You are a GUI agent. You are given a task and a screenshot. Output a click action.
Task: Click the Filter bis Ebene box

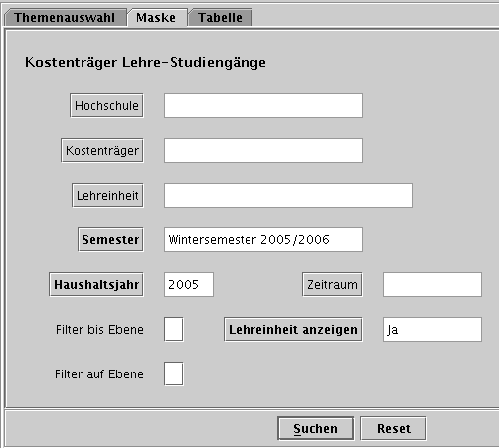(x=174, y=329)
